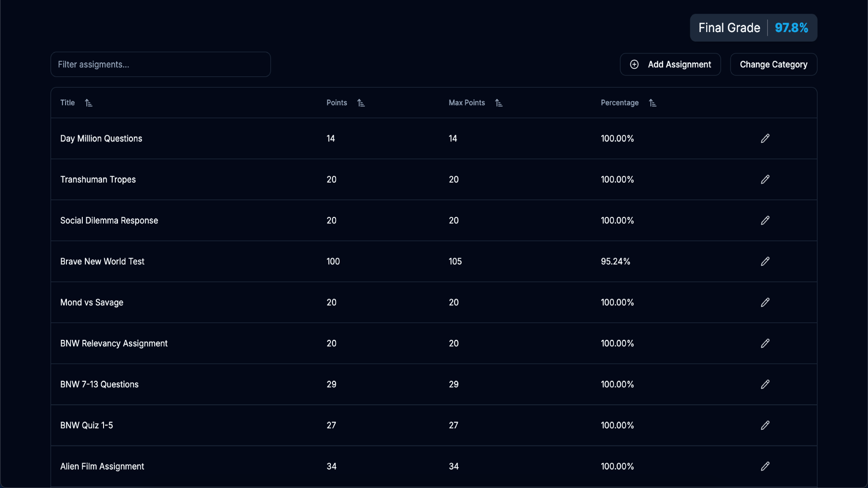868x488 pixels.
Task: Edit the Alien Film Assignment row
Action: click(765, 466)
